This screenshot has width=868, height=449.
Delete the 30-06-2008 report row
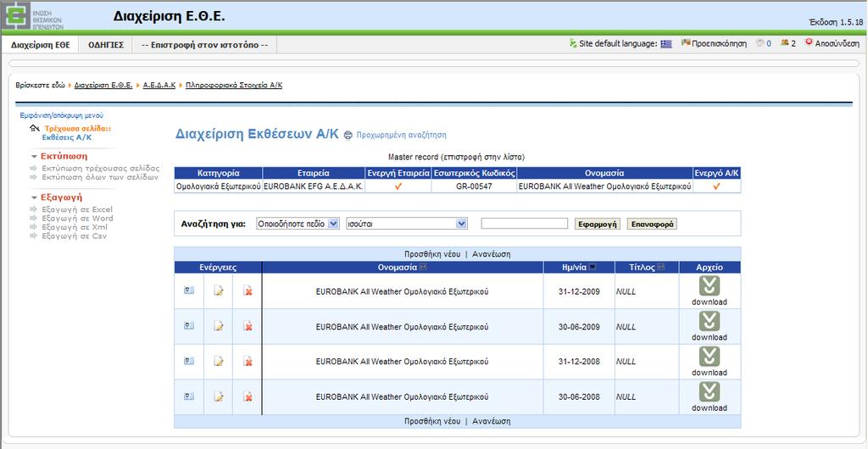click(x=248, y=396)
